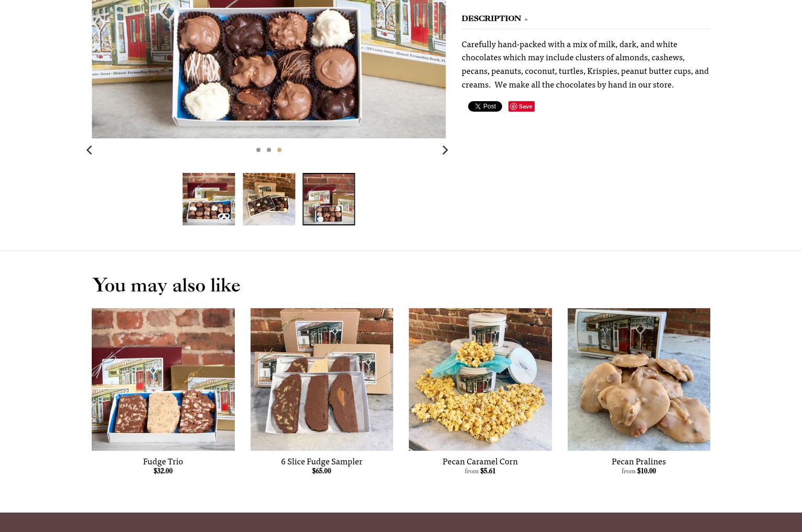Open the Fudge Trio product image
The image size is (802, 532).
click(163, 379)
